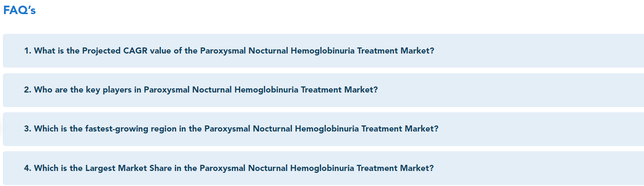Show the answer about CAGR value

[x=323, y=51]
